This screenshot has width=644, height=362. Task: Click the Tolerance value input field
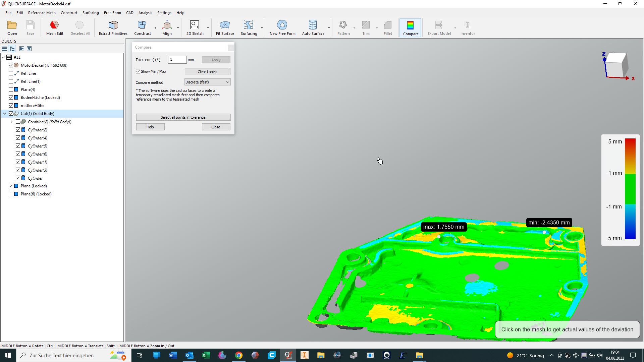click(x=177, y=60)
